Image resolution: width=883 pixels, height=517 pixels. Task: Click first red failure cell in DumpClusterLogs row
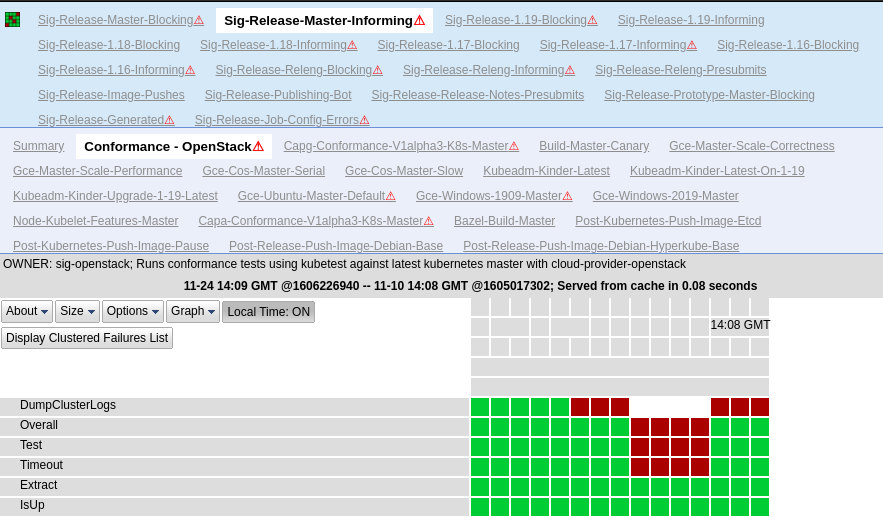(579, 407)
